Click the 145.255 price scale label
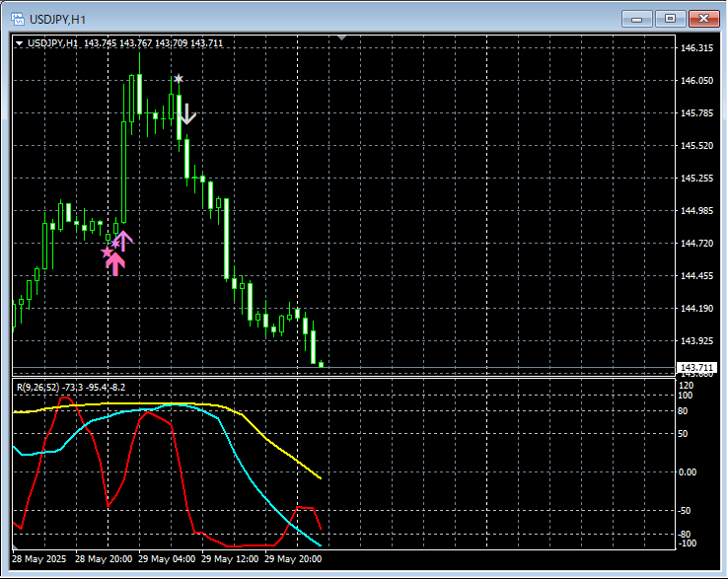728x579 pixels. coord(696,178)
